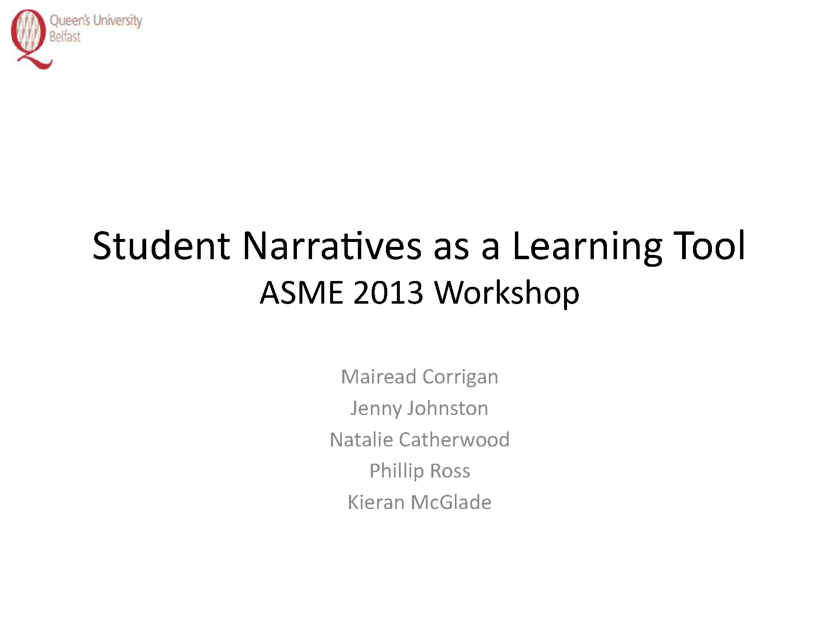The image size is (840, 630).
Task: Select the name 'Phillip Ross'
Action: [x=420, y=471]
